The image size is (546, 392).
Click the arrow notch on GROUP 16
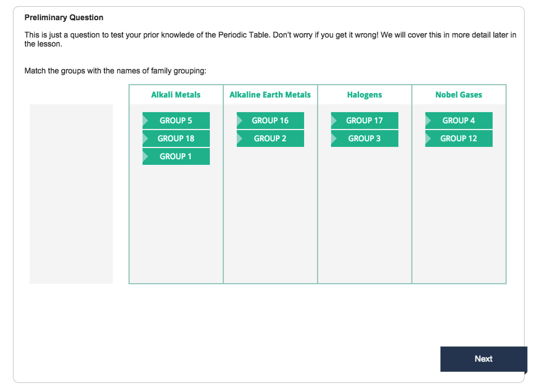(240, 121)
